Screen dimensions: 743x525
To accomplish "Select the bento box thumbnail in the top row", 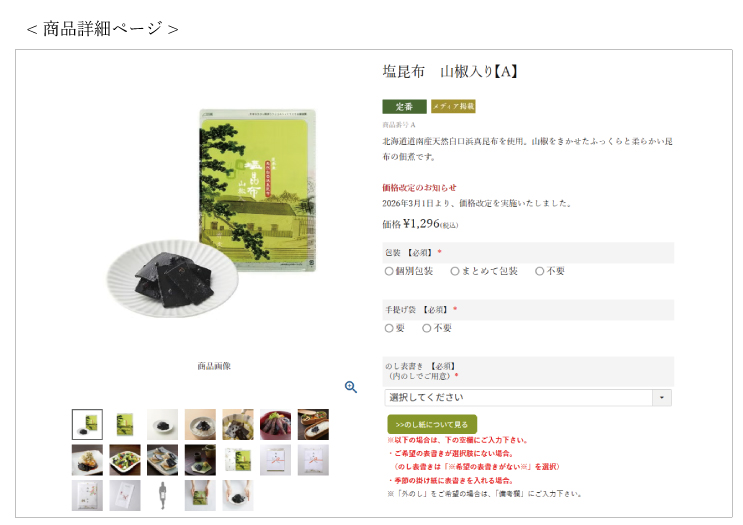I will pos(313,425).
